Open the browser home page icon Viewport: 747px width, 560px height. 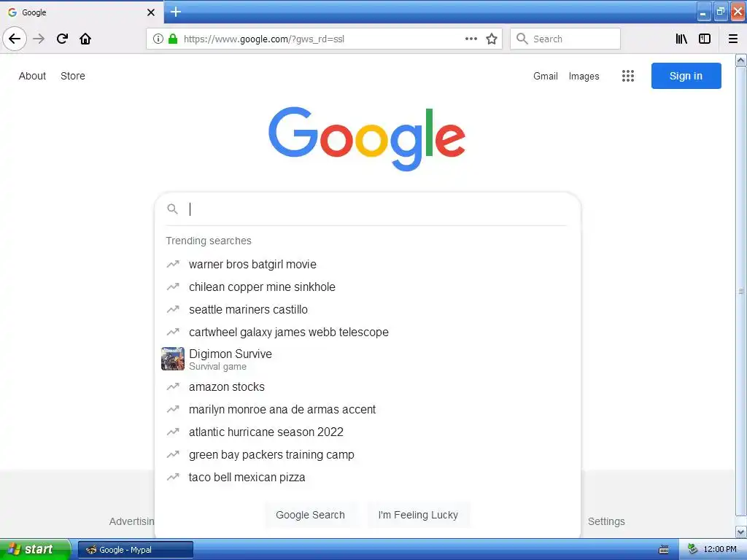point(85,39)
